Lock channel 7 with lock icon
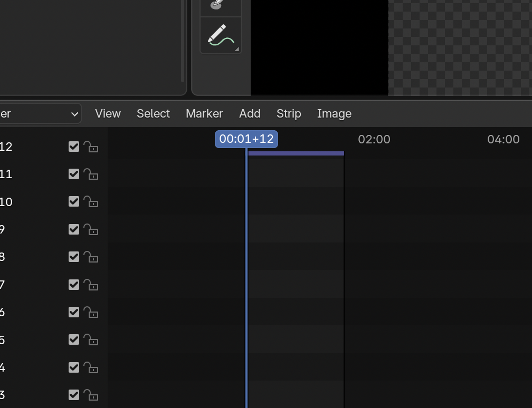Screen dimensions: 532x408 pyautogui.click(x=91, y=285)
